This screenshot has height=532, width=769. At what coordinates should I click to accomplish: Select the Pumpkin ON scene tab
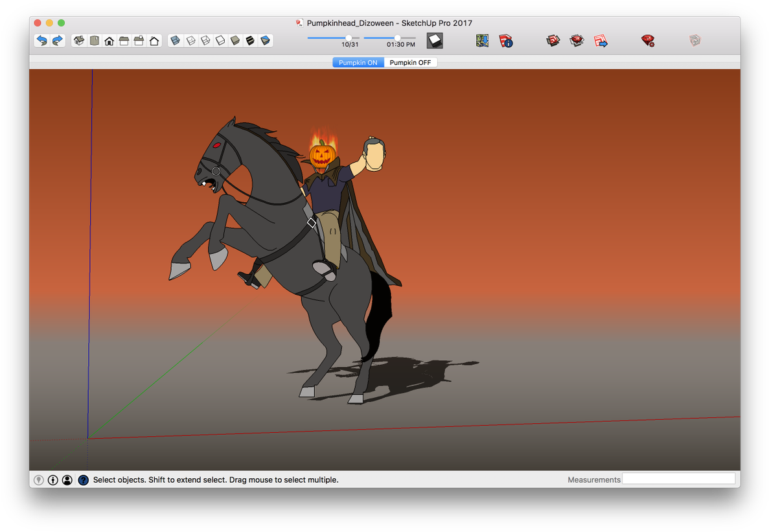point(358,62)
